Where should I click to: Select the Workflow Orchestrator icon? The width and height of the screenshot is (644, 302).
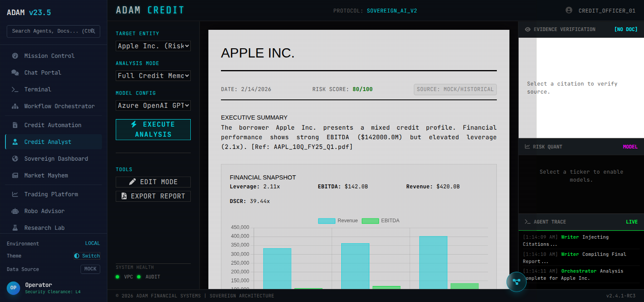pyautogui.click(x=15, y=106)
